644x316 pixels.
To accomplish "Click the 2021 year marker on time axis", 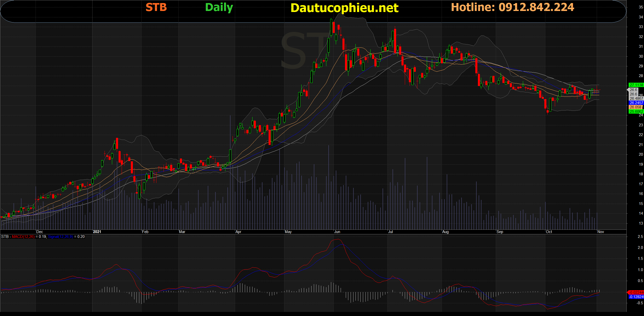I will point(97,232).
